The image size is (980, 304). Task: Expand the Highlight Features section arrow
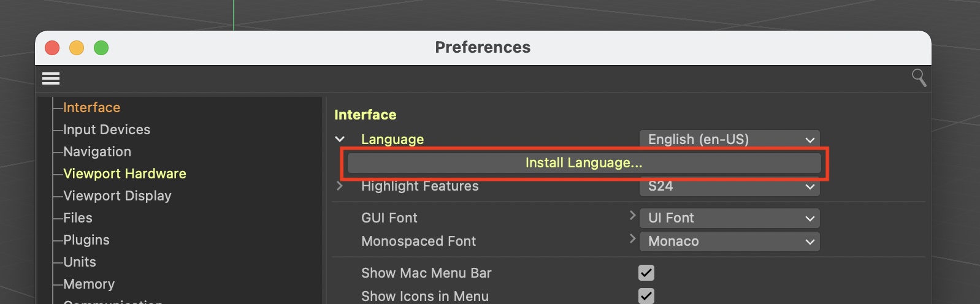click(x=340, y=186)
